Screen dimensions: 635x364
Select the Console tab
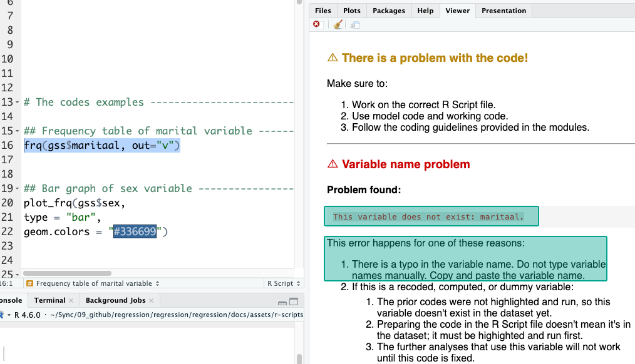tap(11, 300)
